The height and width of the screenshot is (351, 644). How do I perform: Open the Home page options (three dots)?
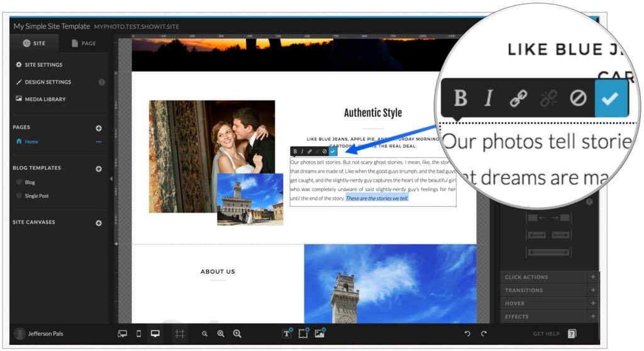[99, 142]
